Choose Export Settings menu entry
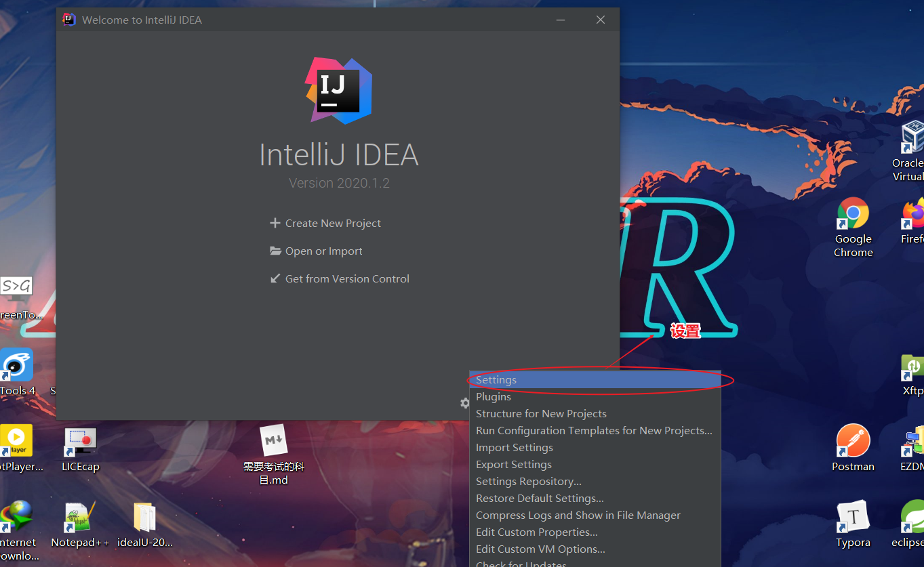Image resolution: width=924 pixels, height=567 pixels. pos(595,465)
